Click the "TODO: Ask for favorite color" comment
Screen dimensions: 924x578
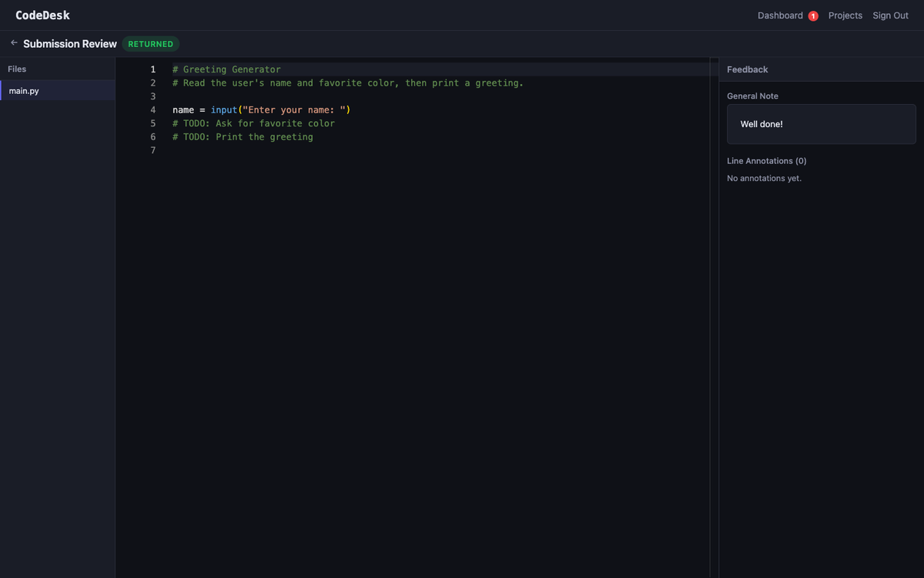pos(254,123)
